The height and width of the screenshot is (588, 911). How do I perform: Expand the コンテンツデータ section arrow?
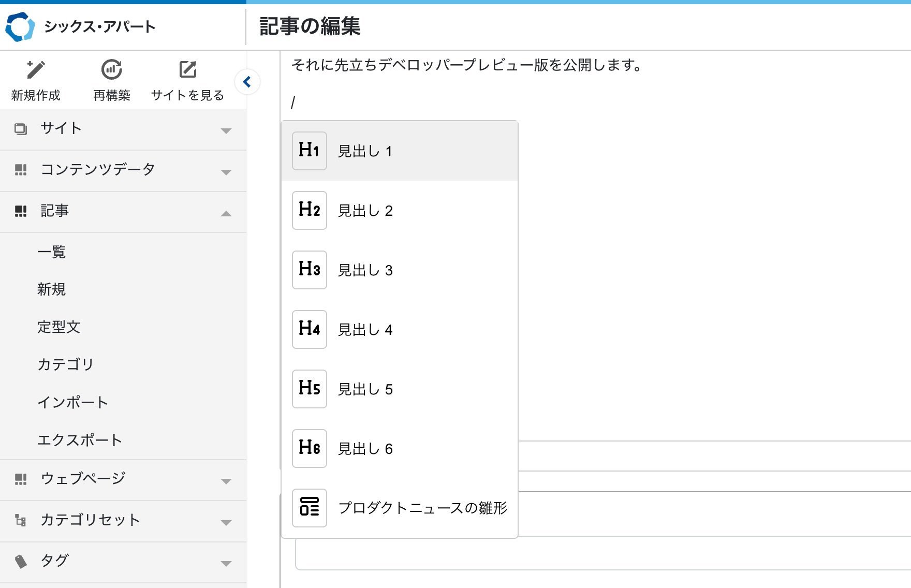pyautogui.click(x=226, y=172)
